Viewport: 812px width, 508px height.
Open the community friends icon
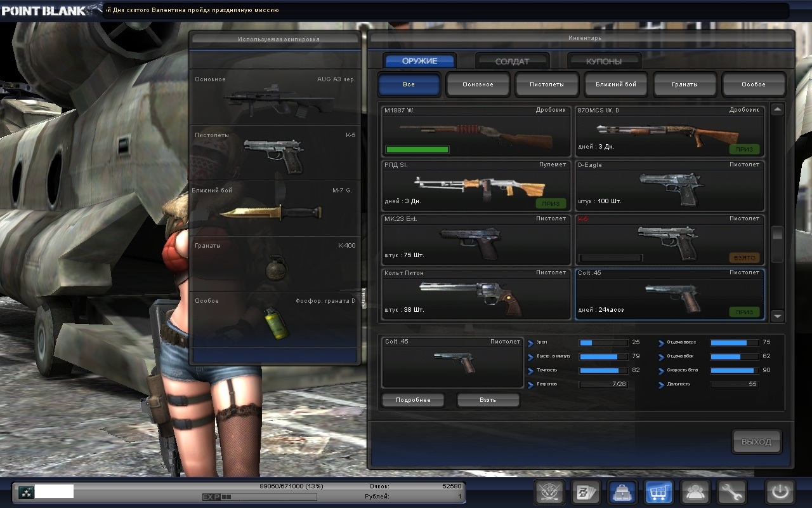pos(695,492)
